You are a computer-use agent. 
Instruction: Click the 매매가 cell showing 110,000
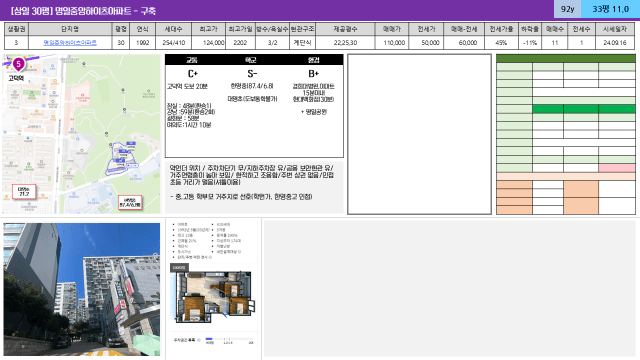tap(392, 42)
